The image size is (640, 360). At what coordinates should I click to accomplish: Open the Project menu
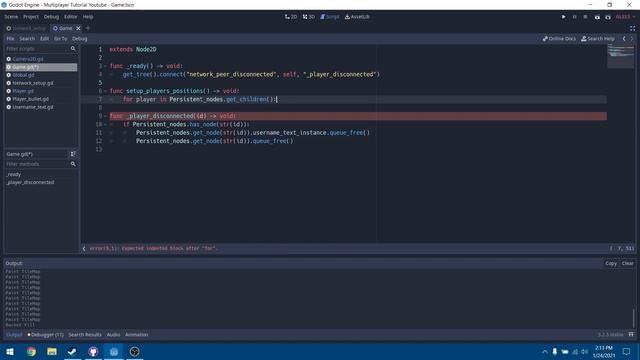pyautogui.click(x=31, y=17)
